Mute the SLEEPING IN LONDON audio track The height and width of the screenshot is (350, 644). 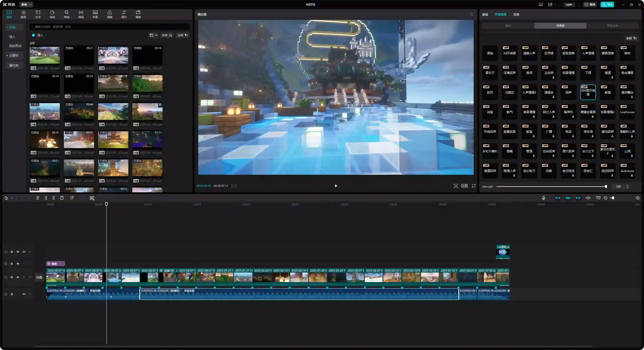[x=24, y=294]
